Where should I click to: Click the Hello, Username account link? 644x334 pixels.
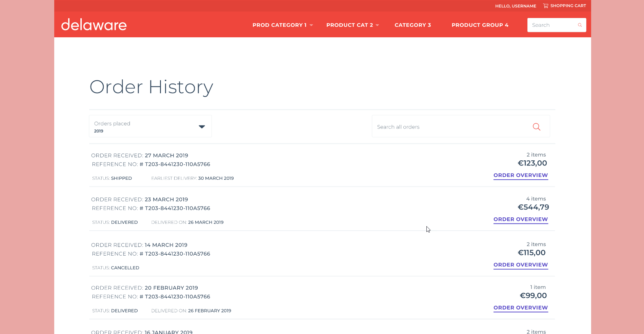click(x=515, y=6)
